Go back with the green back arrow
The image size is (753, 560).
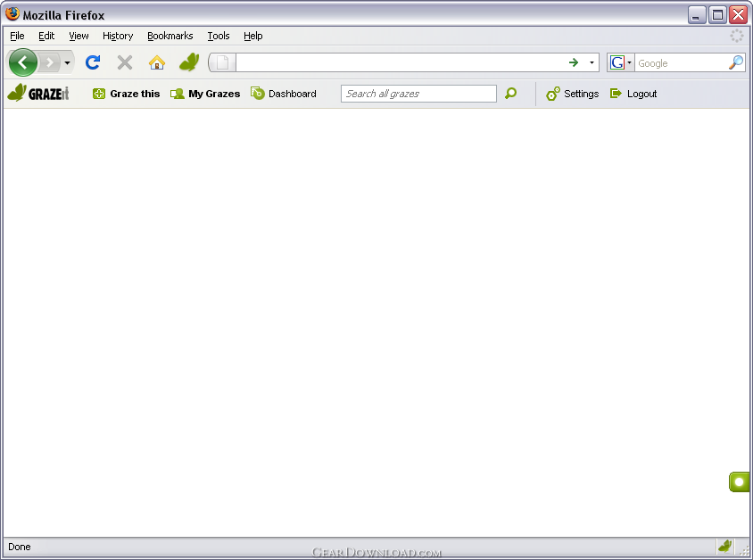point(22,62)
